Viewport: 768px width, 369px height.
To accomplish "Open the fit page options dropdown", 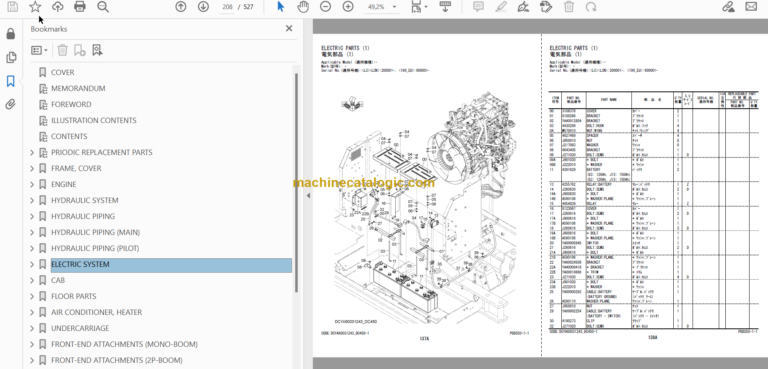I will tap(419, 7).
